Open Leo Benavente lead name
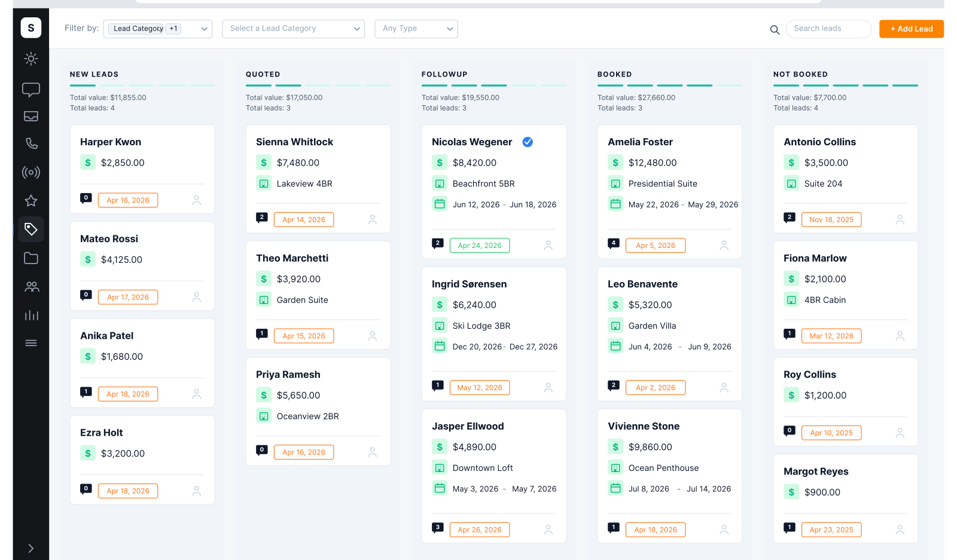Image resolution: width=957 pixels, height=560 pixels. click(642, 284)
